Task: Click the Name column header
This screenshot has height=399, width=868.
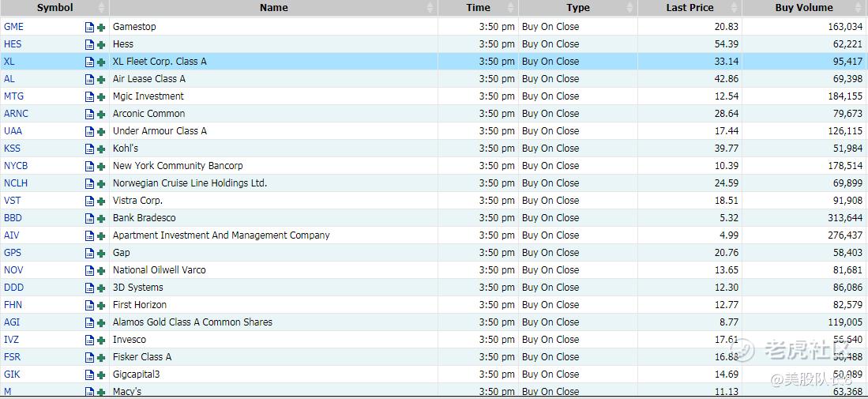Action: tap(273, 8)
